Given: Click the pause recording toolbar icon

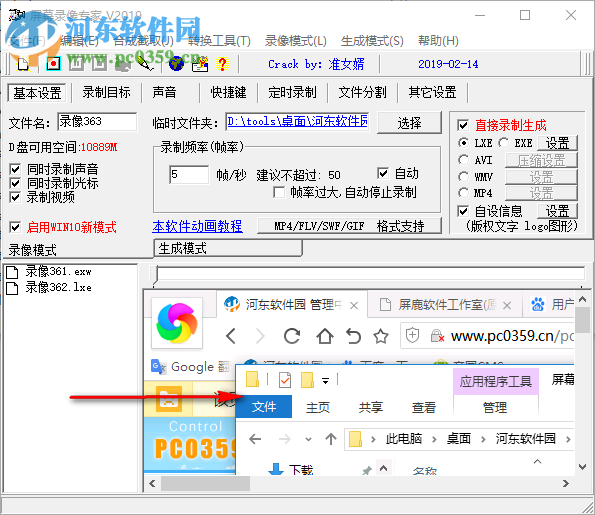Looking at the screenshot, I should pos(76,64).
